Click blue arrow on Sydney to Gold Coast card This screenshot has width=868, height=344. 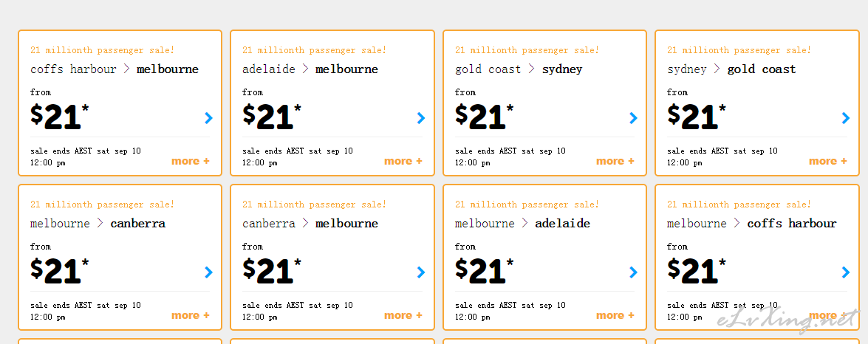[x=845, y=118]
